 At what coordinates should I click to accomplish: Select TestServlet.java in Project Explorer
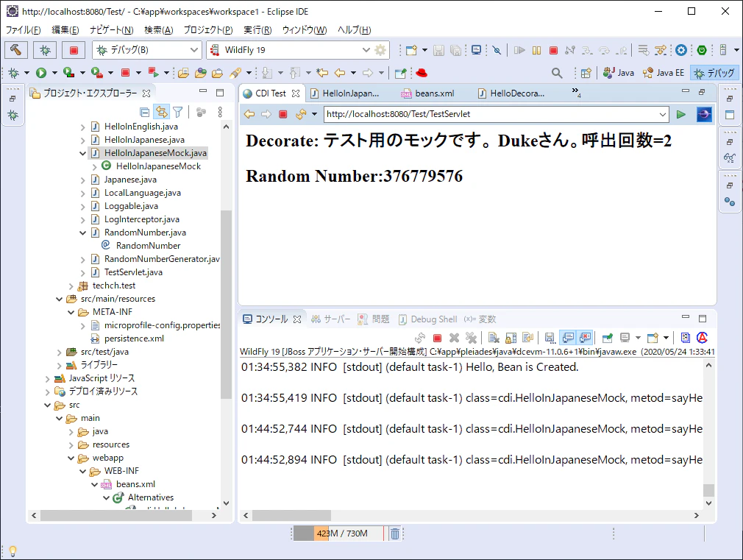click(133, 272)
